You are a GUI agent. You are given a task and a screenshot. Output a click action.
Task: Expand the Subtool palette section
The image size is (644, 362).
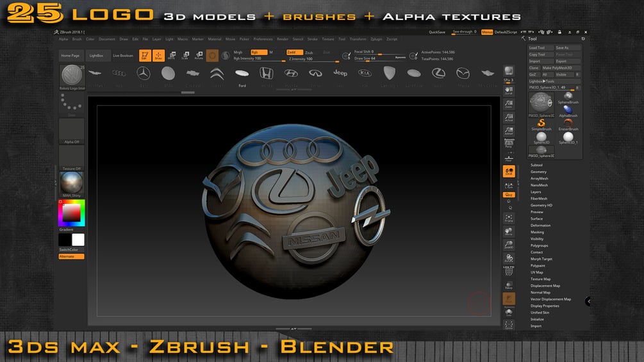[536, 165]
